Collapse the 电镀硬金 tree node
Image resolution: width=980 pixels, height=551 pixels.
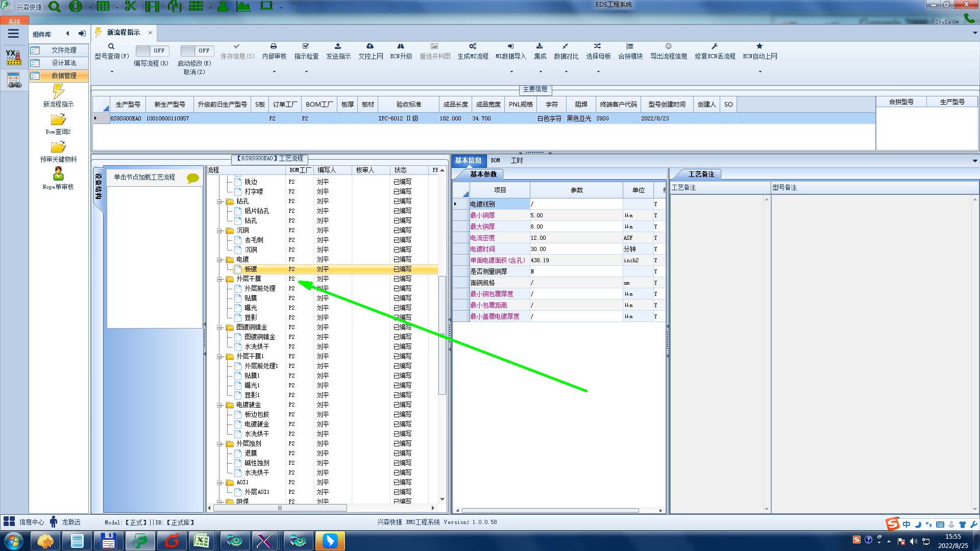[x=219, y=405]
